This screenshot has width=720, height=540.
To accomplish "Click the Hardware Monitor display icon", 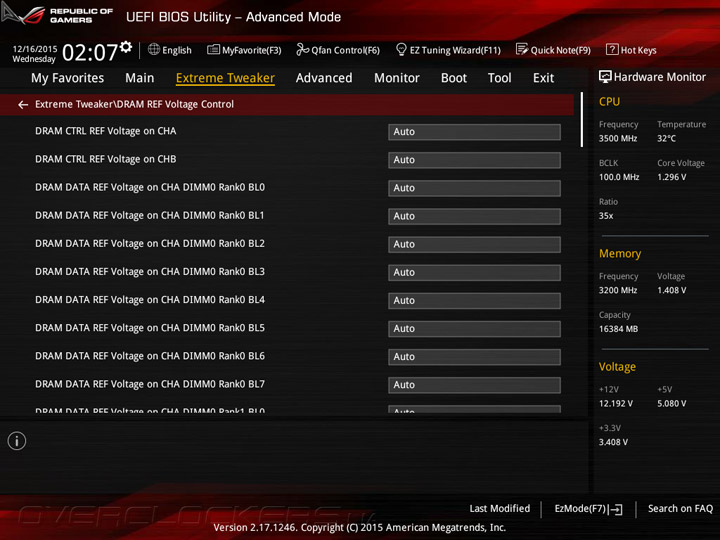I will (605, 77).
